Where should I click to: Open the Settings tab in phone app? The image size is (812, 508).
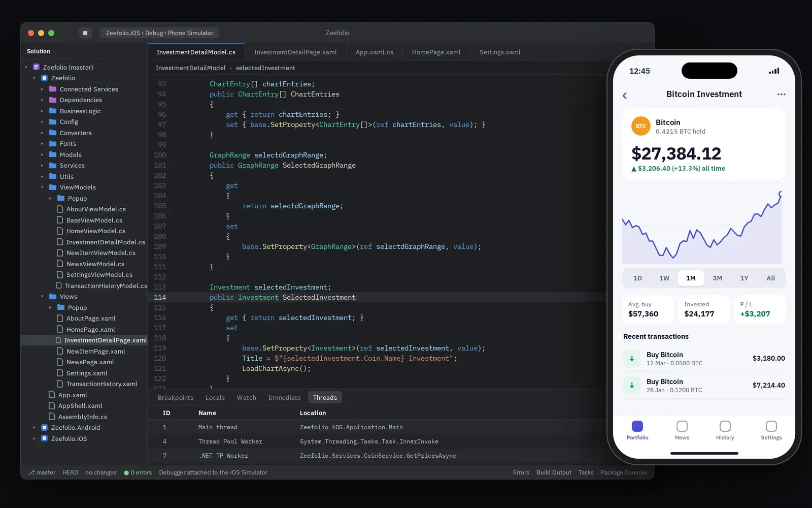771,430
